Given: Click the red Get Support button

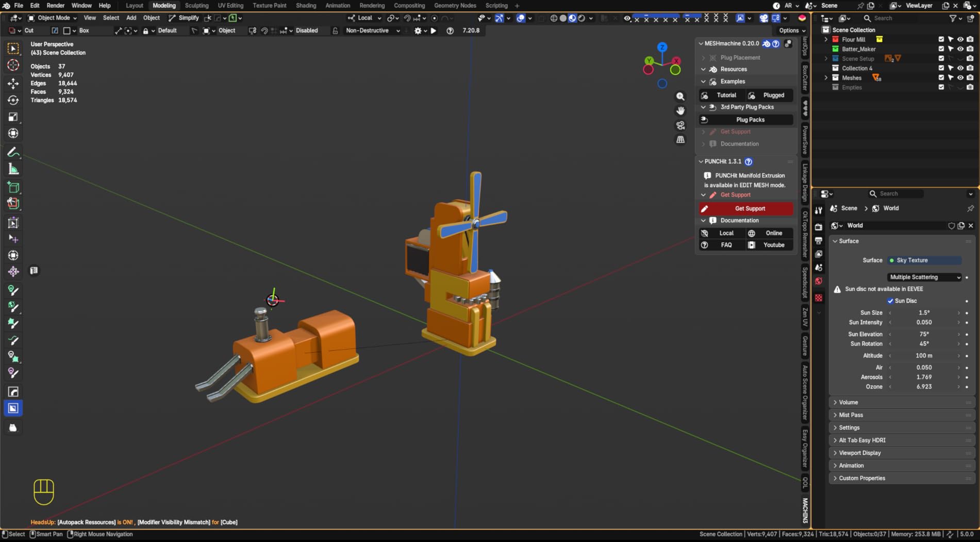Looking at the screenshot, I should click(x=746, y=208).
